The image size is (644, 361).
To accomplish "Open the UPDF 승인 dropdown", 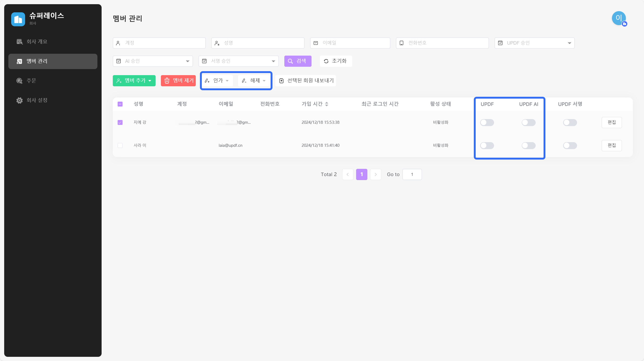I will 534,43.
